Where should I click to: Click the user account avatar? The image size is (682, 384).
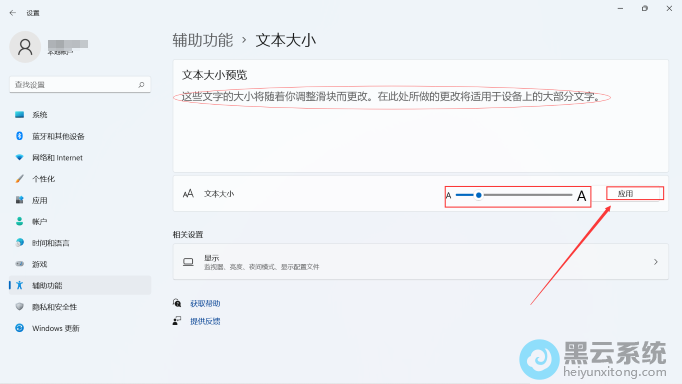[25, 47]
